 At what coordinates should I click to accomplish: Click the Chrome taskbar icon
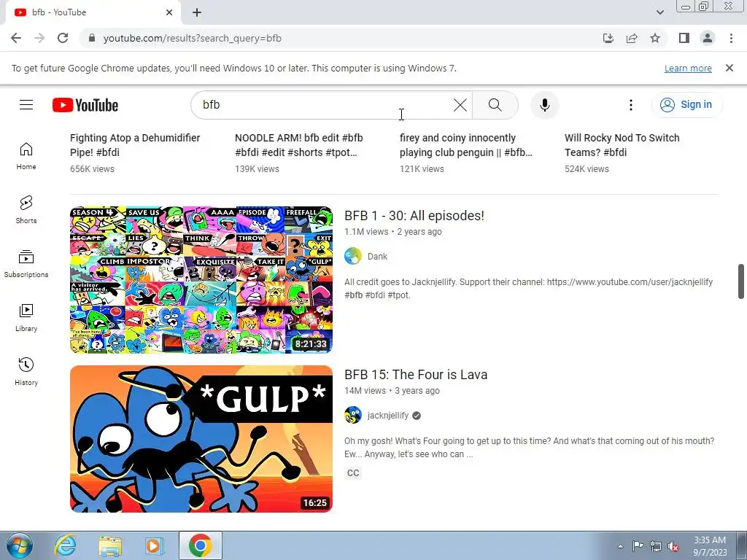coord(200,545)
